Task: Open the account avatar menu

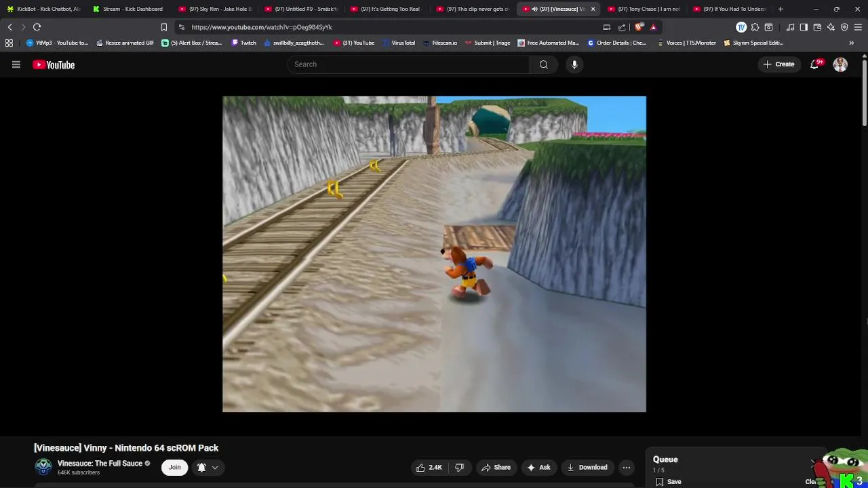Action: pyautogui.click(x=840, y=64)
